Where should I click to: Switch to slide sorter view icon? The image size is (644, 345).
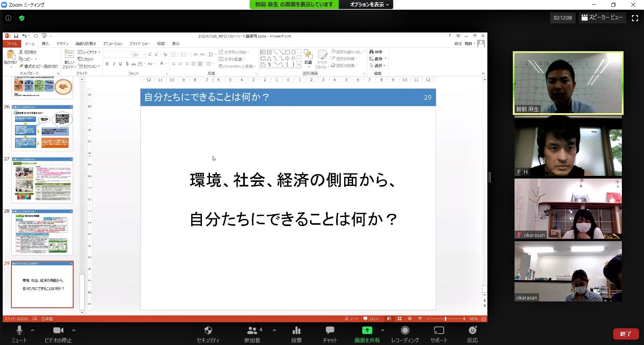click(x=399, y=319)
